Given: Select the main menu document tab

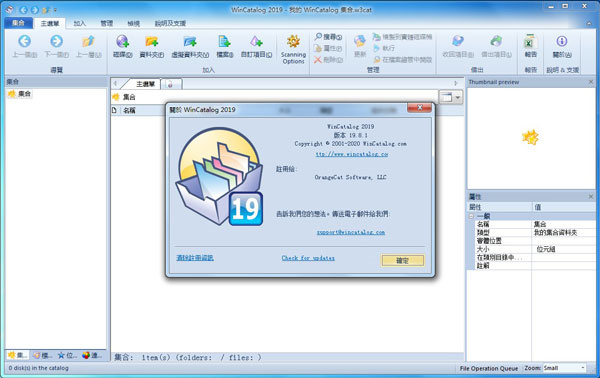Looking at the screenshot, I should click(x=145, y=84).
